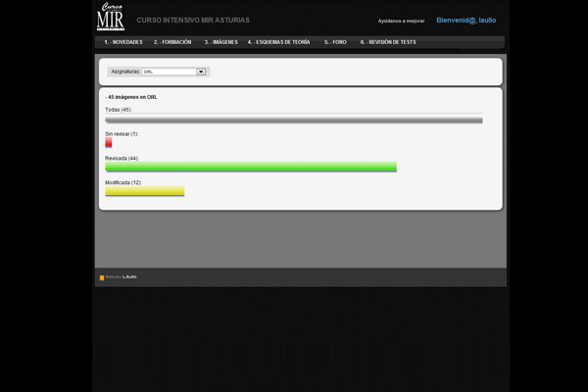588x392 pixels.
Task: Click the Curso Intensivo MIR Asturias title
Action: click(x=193, y=21)
